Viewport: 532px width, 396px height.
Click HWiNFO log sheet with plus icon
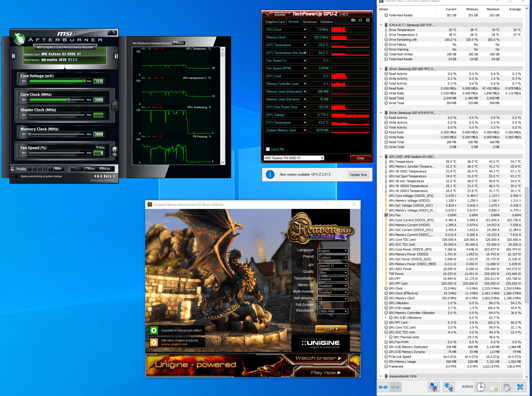[x=494, y=387]
